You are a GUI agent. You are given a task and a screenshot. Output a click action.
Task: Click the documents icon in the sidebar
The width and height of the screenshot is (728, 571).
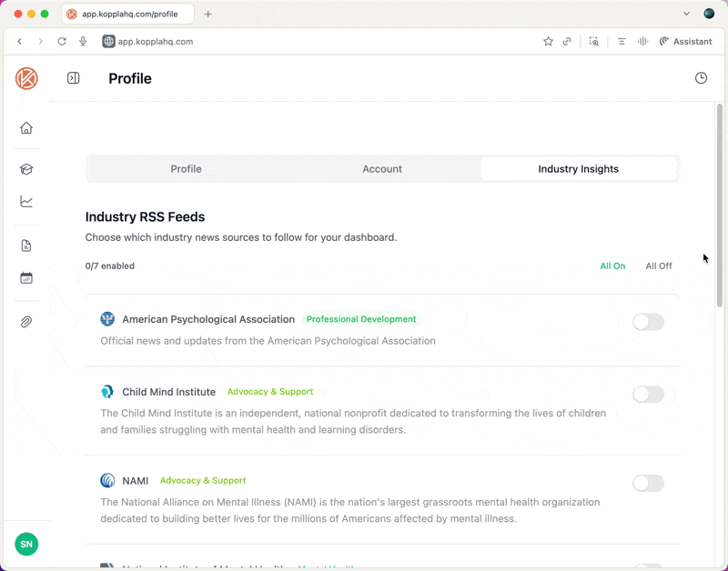click(26, 245)
